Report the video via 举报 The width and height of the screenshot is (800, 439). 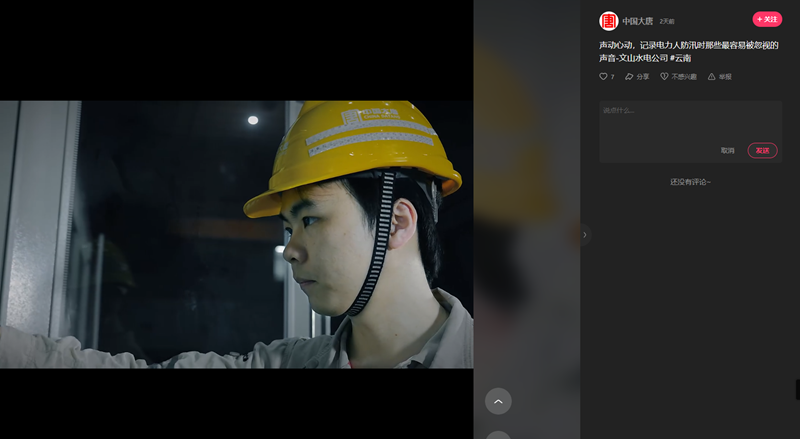[x=720, y=77]
